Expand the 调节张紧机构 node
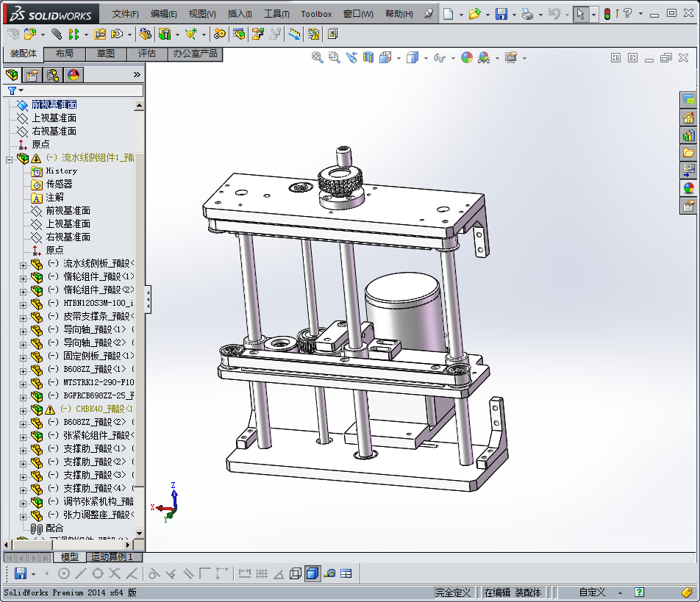The width and height of the screenshot is (700, 602). pos(24,504)
